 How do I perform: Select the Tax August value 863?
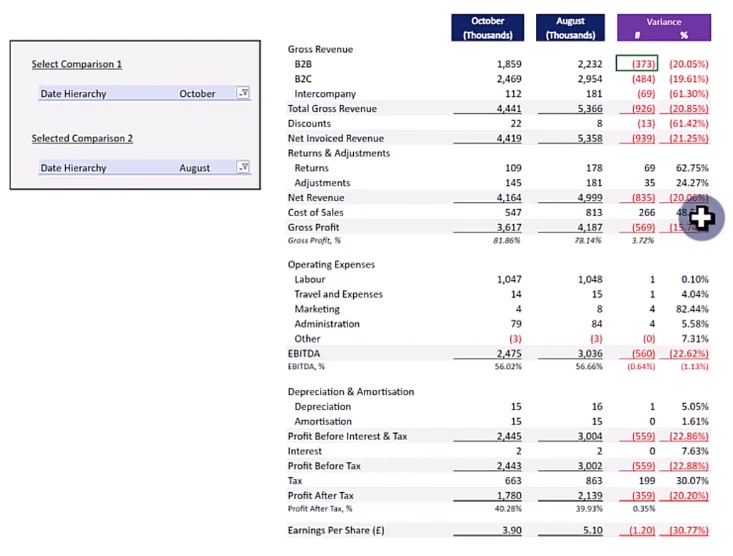coord(594,481)
